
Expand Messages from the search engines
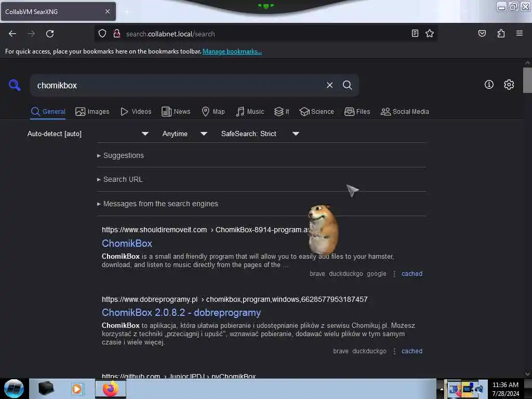[x=157, y=204]
